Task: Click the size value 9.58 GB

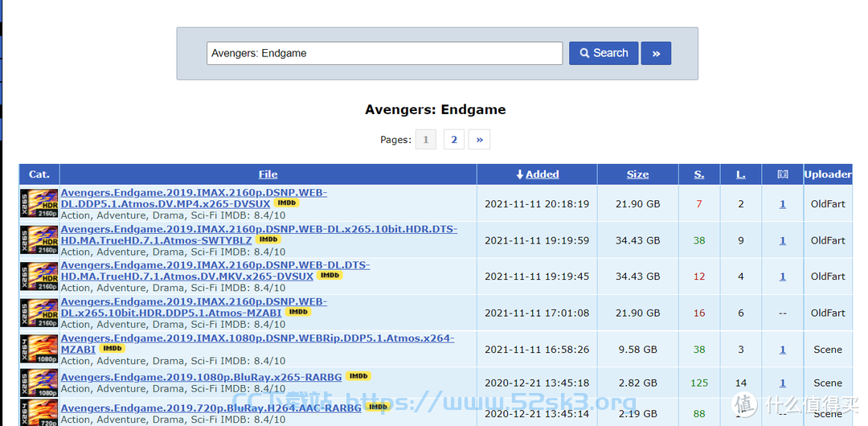Action: pos(637,350)
